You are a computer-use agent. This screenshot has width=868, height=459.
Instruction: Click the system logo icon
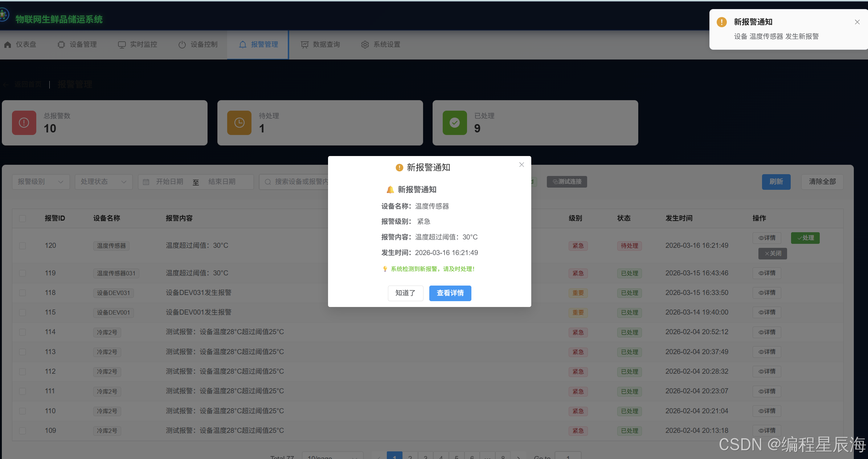tap(4, 15)
